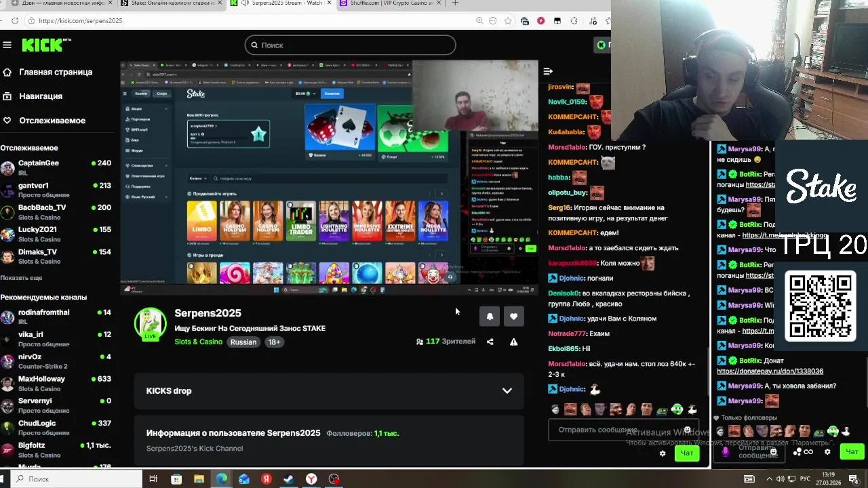Open recommended channel Bigfoltz

(56, 450)
